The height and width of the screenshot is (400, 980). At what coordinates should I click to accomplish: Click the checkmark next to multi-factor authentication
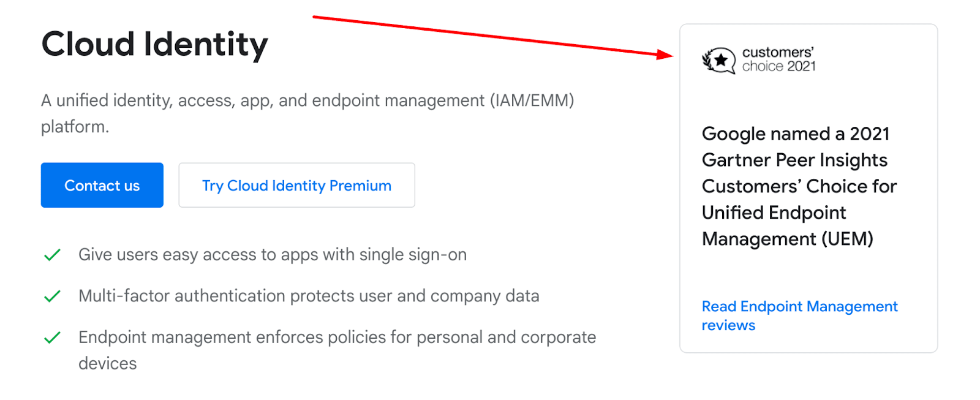coord(52,295)
